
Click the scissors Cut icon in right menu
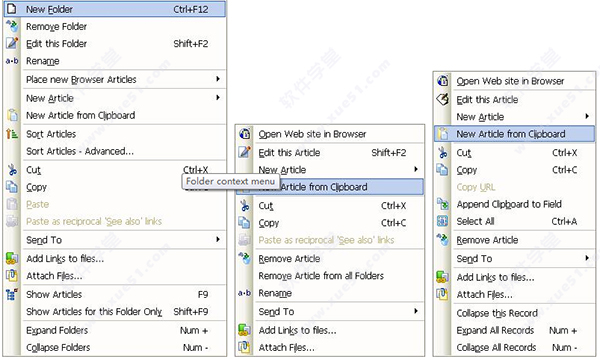tap(443, 152)
